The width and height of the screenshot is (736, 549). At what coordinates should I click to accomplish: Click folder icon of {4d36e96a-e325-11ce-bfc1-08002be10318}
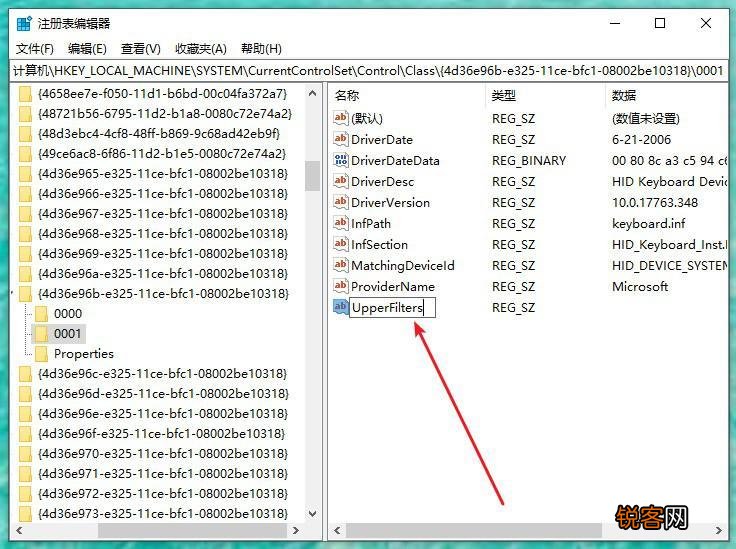click(x=26, y=274)
